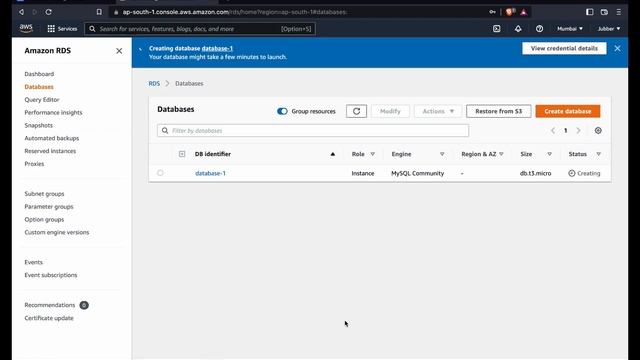Select the database-1 radio button
Viewport: 640px width, 360px height.
pos(160,173)
